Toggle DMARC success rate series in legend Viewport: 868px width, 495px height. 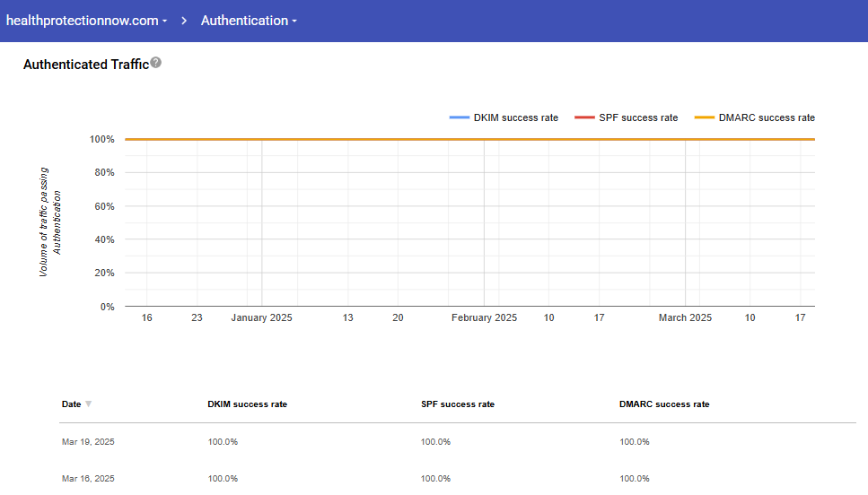pyautogui.click(x=767, y=117)
